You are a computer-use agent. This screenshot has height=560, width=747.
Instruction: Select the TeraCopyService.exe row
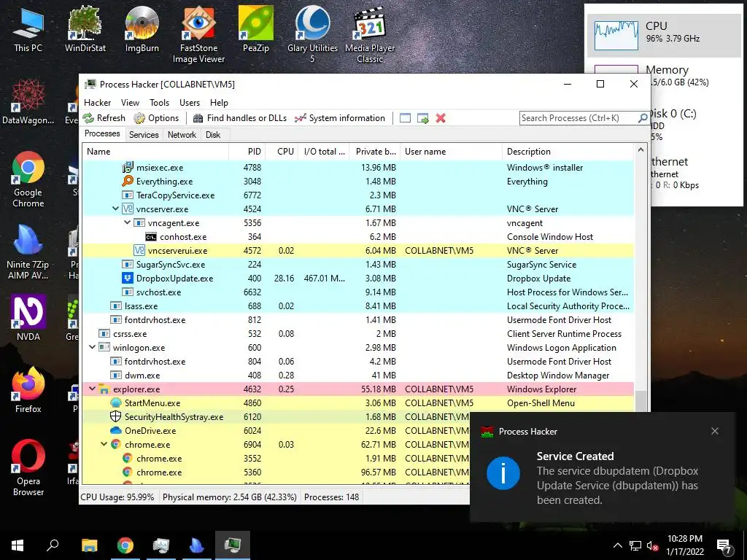coord(358,195)
